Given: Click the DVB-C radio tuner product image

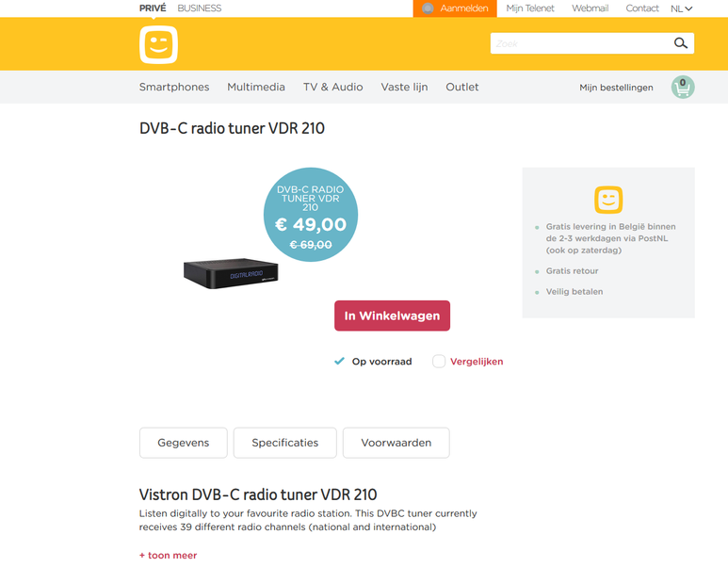Looking at the screenshot, I should (231, 273).
